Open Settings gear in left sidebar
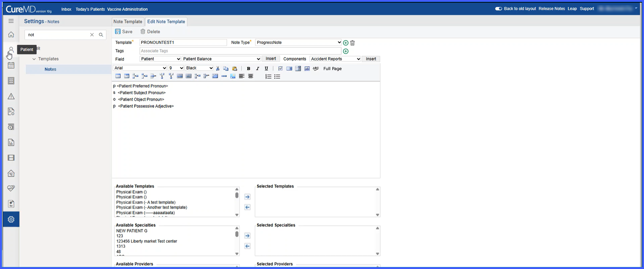644x269 pixels. pos(11,219)
